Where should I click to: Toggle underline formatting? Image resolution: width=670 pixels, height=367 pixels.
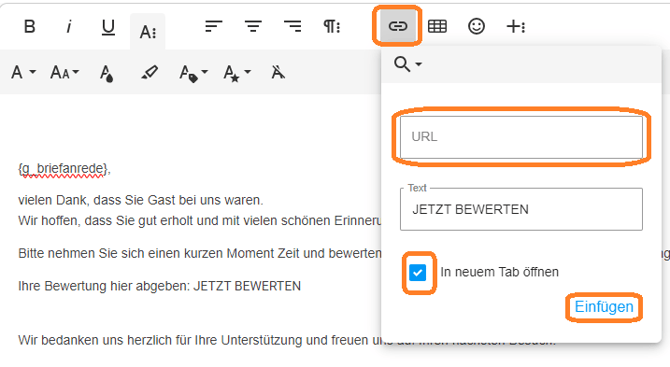tap(108, 27)
